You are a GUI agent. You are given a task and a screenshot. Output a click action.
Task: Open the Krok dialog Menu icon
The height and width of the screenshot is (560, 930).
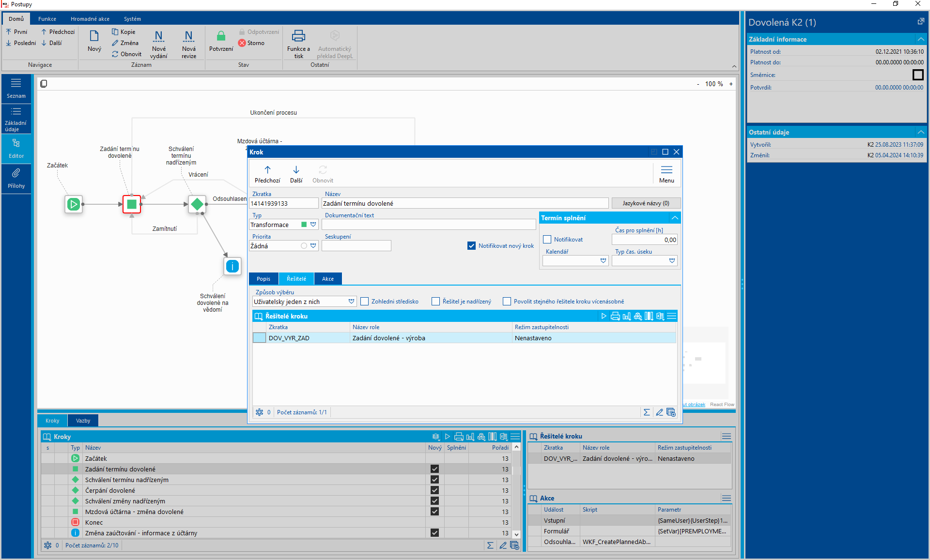666,170
